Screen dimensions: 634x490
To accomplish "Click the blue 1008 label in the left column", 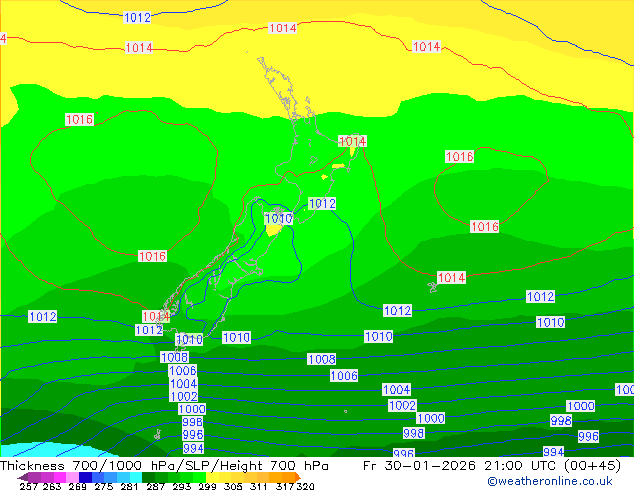I will [174, 357].
